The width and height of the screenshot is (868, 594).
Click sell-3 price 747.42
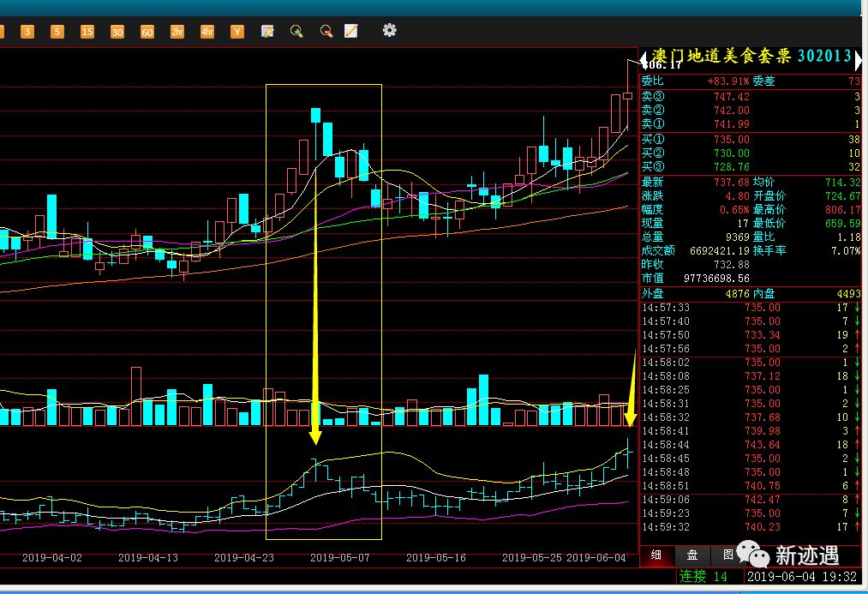(731, 97)
